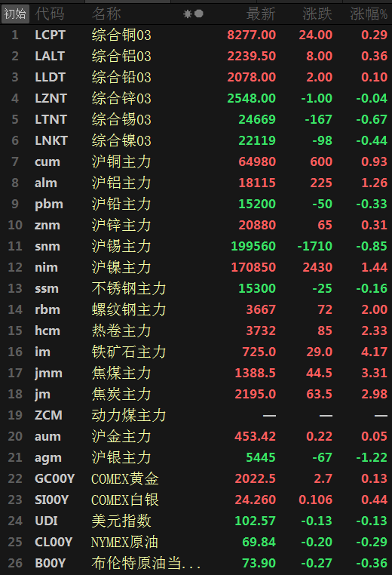The image size is (392, 575).
Task: Open 沪锡主力 contract
Action: click(121, 247)
